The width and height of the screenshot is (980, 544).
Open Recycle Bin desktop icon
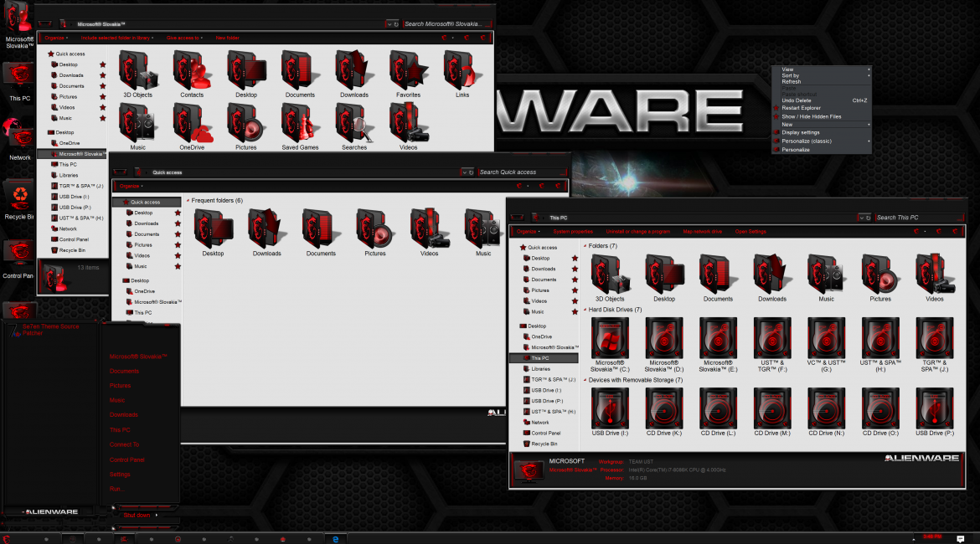click(19, 200)
